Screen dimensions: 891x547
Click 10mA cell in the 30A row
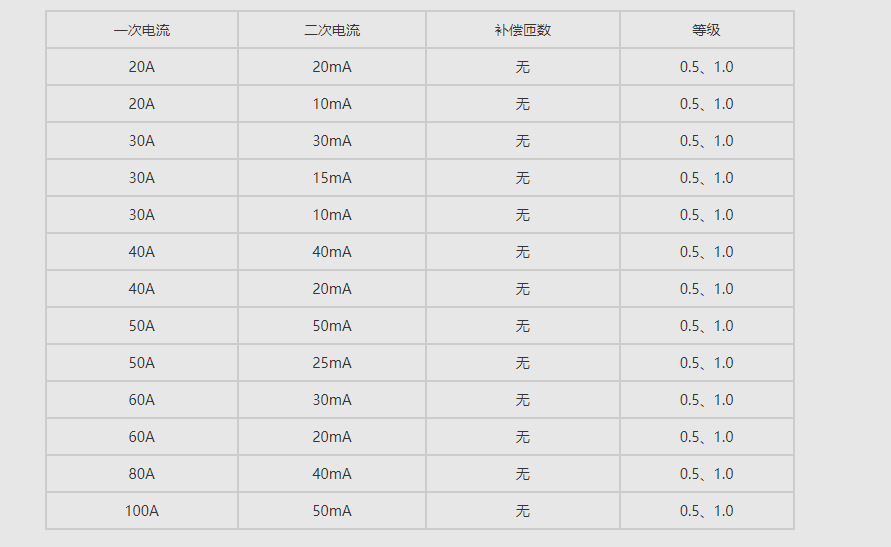[332, 215]
